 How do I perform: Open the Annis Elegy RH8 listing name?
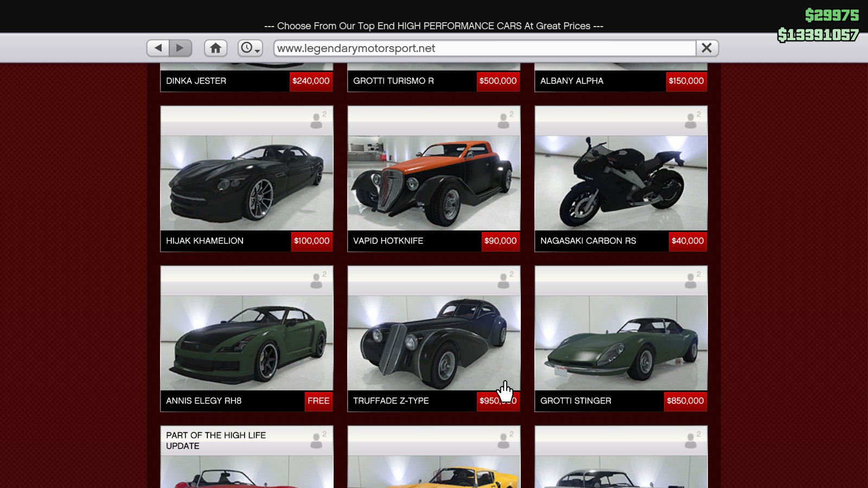(x=203, y=401)
